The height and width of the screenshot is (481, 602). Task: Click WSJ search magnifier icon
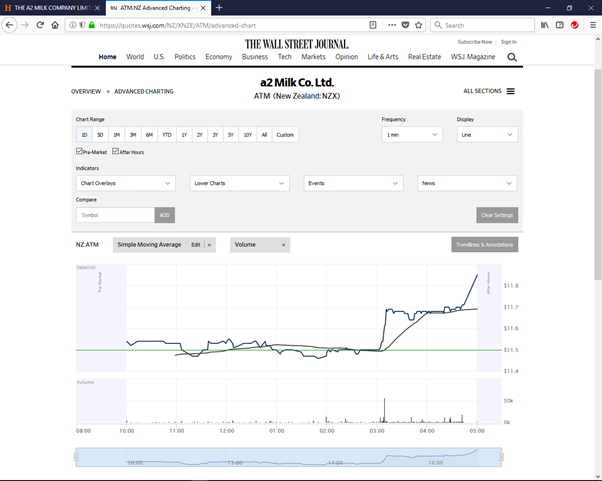click(512, 57)
